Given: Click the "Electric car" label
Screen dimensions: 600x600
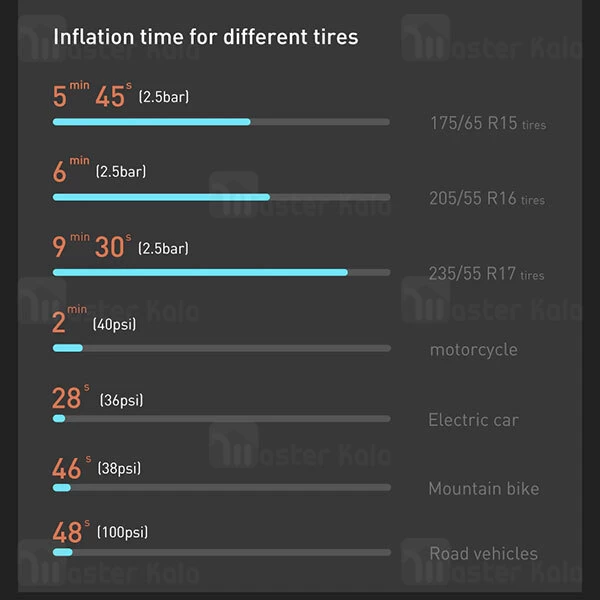Looking at the screenshot, I should 473,420.
